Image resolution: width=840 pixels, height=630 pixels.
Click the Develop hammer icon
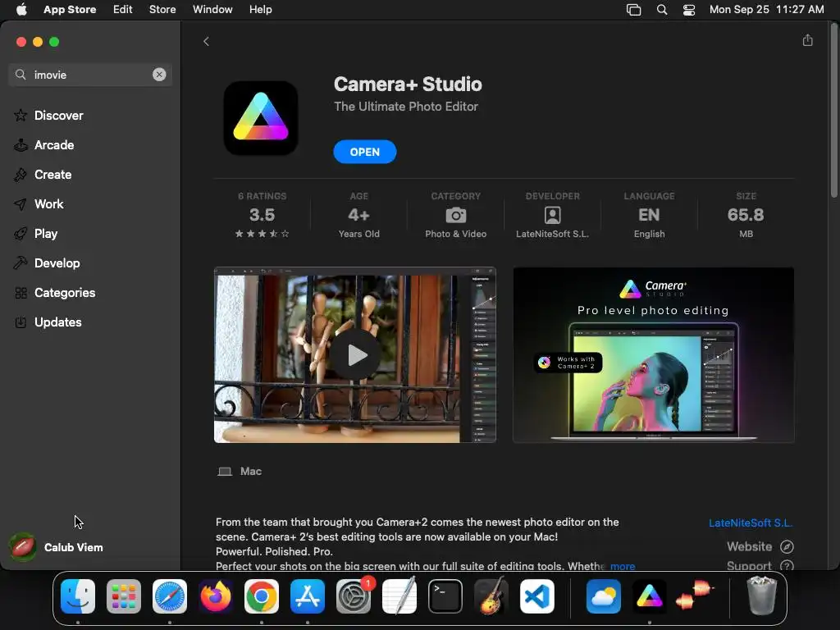coord(21,263)
